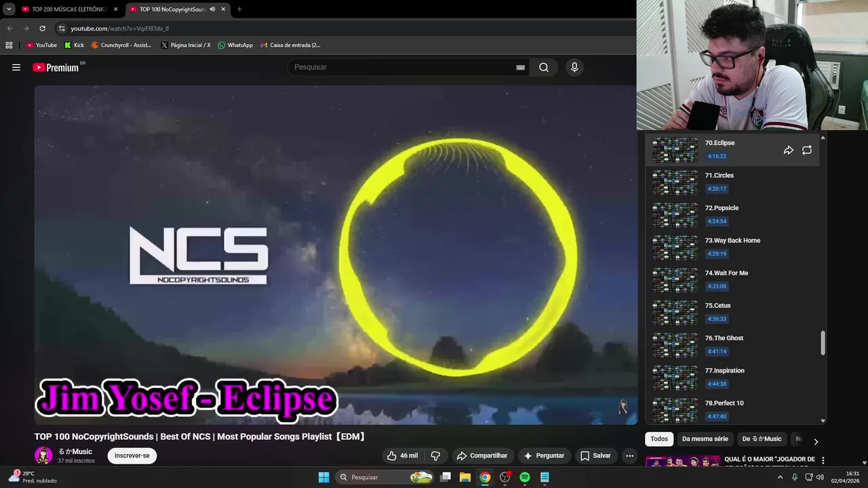Open YouTube bookmark in bookmarks bar
This screenshot has width=868, height=488.
pyautogui.click(x=41, y=45)
